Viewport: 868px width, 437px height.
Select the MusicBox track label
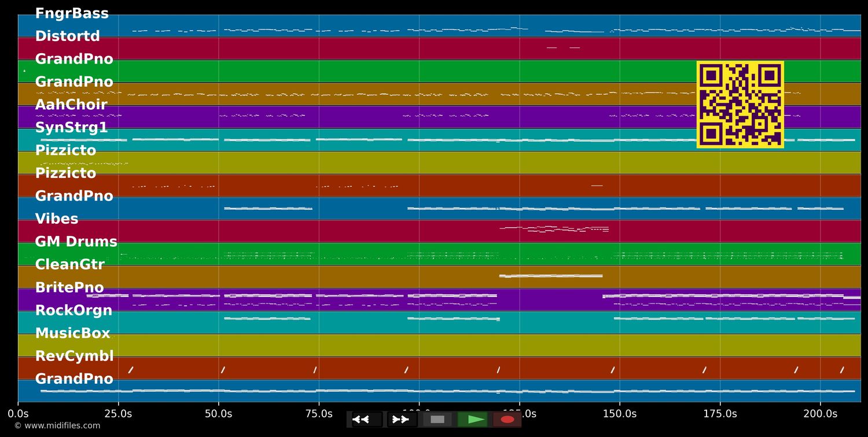pos(72,333)
